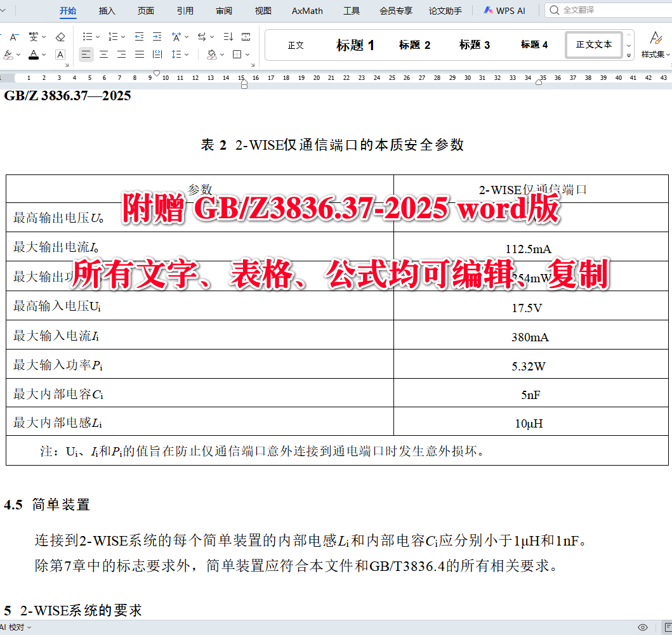Switch to the 插入 tab
Image resolution: width=672 pixels, height=635 pixels.
click(107, 11)
